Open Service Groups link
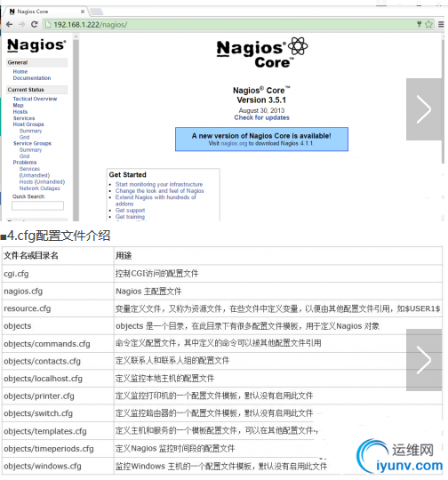Viewport: 448px width, 480px height. tap(32, 143)
